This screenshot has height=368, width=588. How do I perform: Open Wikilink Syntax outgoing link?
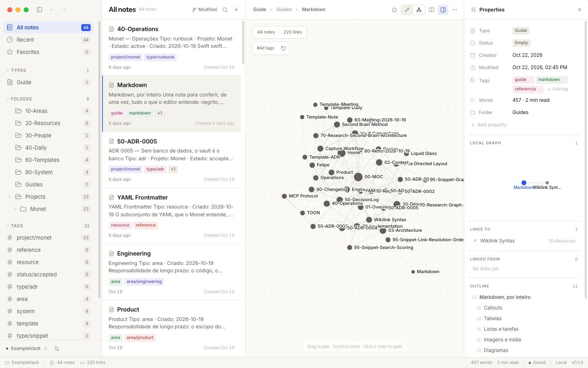click(x=523, y=241)
